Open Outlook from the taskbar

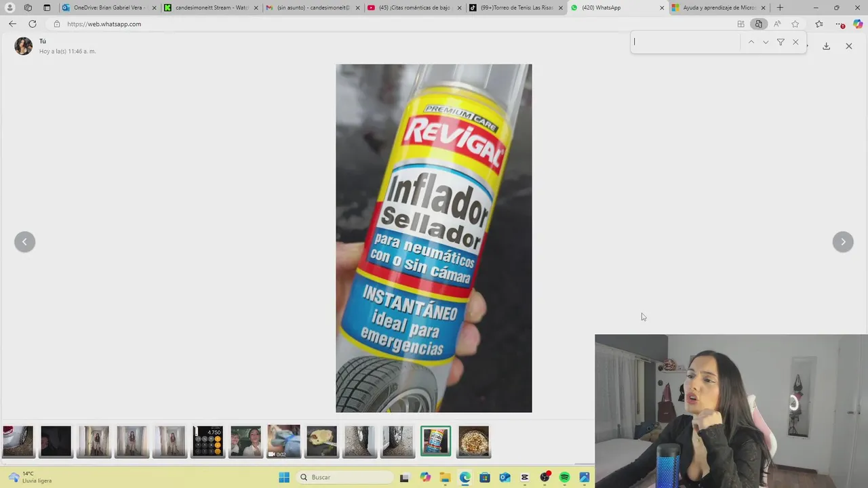click(x=505, y=477)
